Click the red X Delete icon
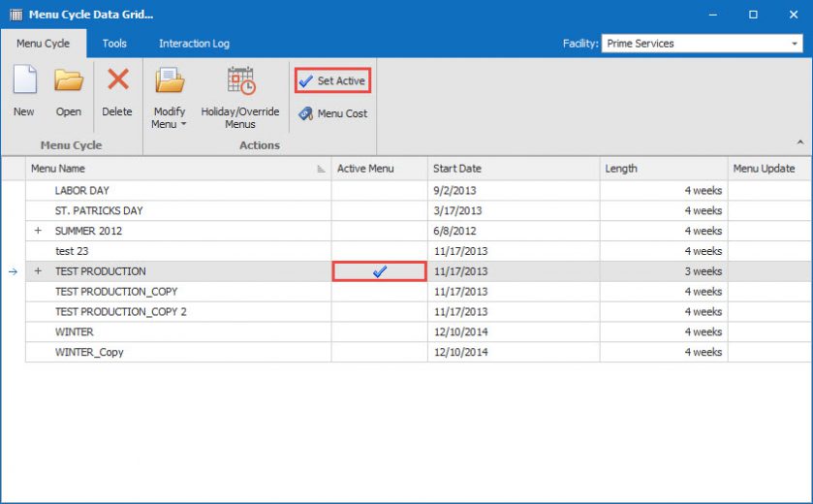 click(117, 81)
